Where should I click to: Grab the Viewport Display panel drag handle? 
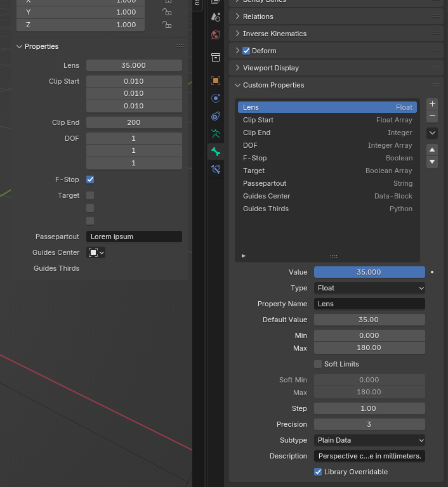[x=436, y=68]
